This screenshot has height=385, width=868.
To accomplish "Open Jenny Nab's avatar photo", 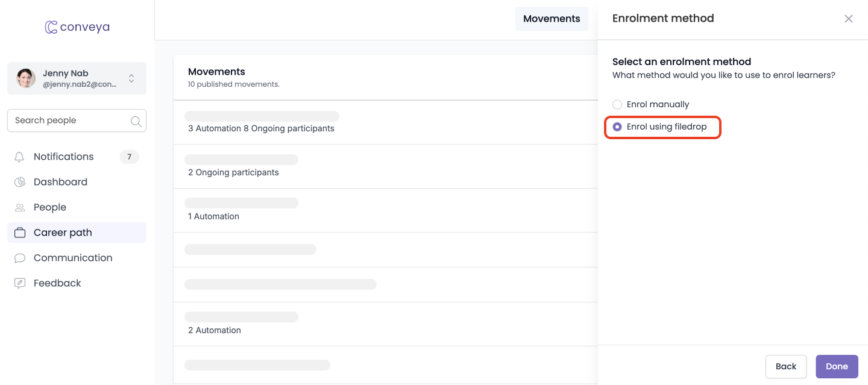I will pos(26,78).
